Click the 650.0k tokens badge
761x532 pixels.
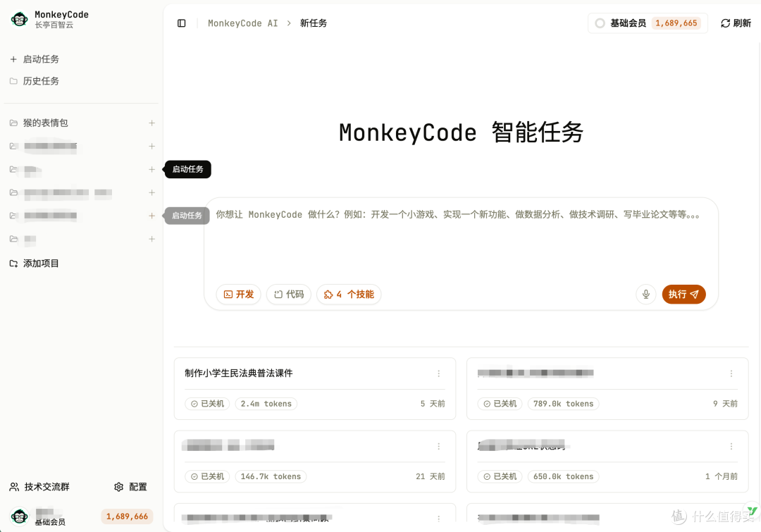[564, 476]
